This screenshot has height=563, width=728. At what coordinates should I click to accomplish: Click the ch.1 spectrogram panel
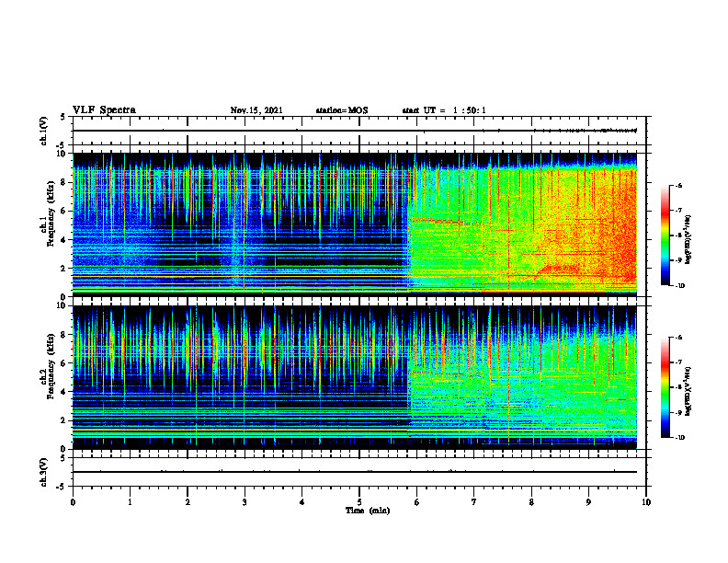[355, 224]
